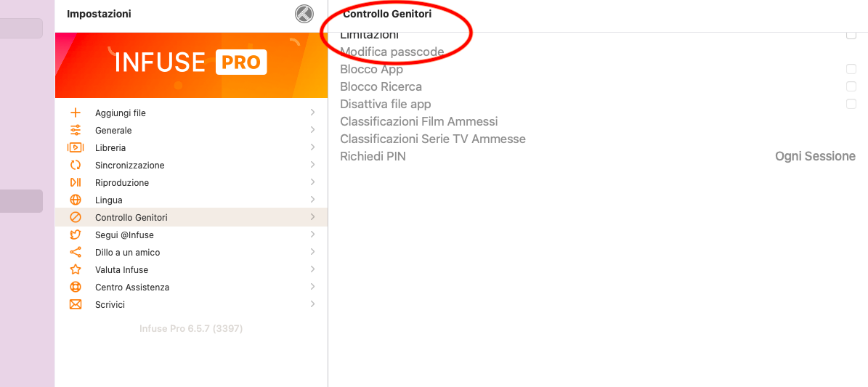868x387 pixels.
Task: Open the Scrivici contact section
Action: click(x=192, y=304)
